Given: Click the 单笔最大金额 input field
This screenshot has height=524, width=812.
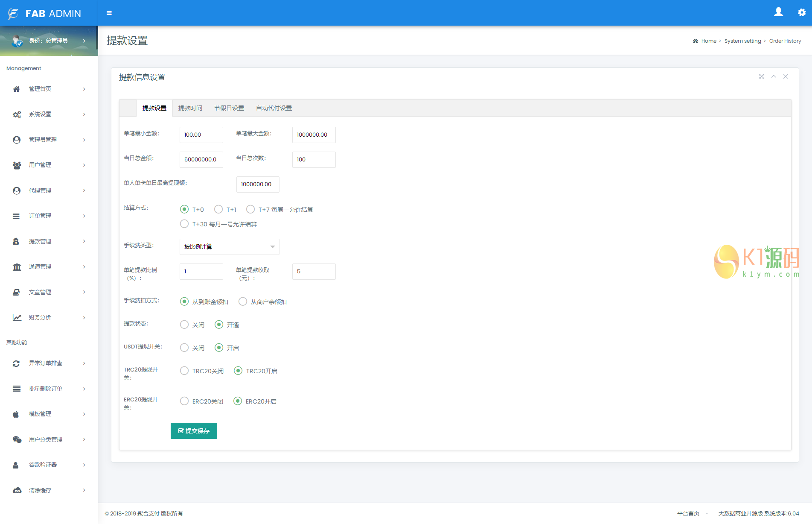Looking at the screenshot, I should coord(314,135).
